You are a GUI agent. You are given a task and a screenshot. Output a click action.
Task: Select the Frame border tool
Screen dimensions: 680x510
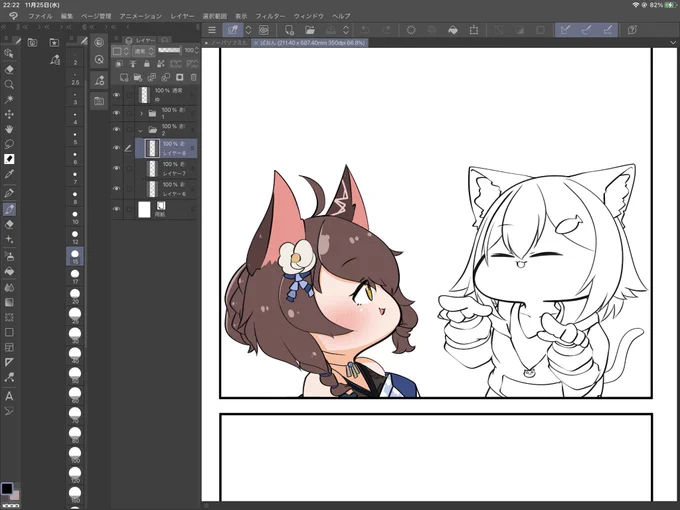tap(9, 347)
